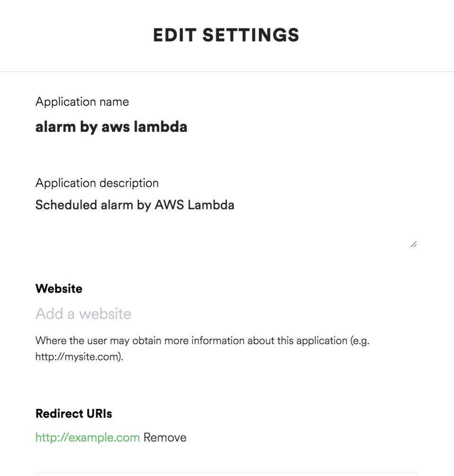Click the resize handle icon below description

click(x=414, y=244)
